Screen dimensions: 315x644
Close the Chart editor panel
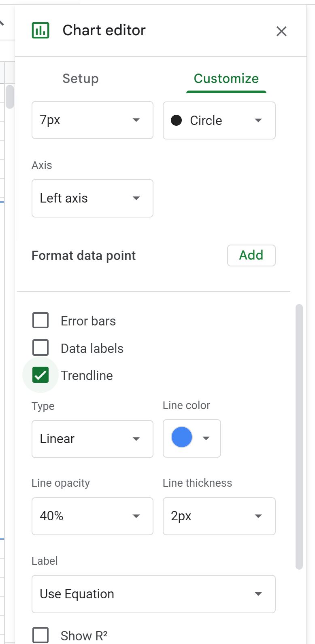(281, 31)
